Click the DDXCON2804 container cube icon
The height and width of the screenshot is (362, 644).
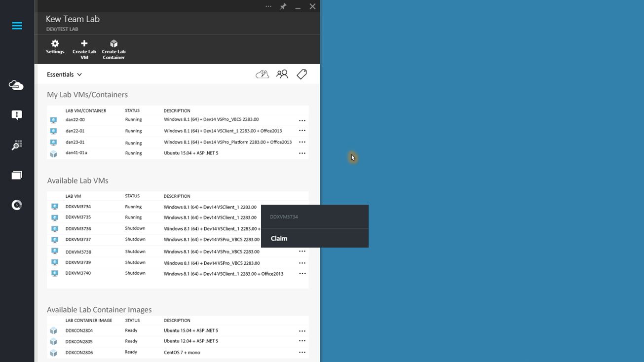point(53,331)
